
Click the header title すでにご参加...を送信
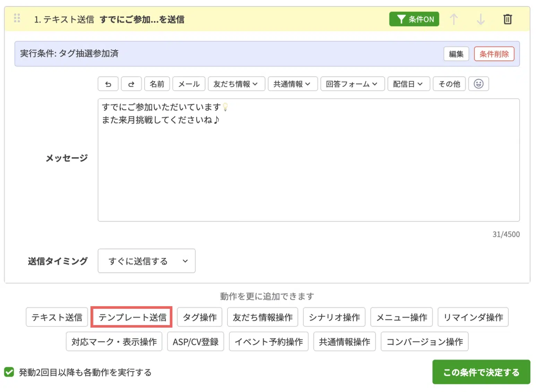coord(142,19)
